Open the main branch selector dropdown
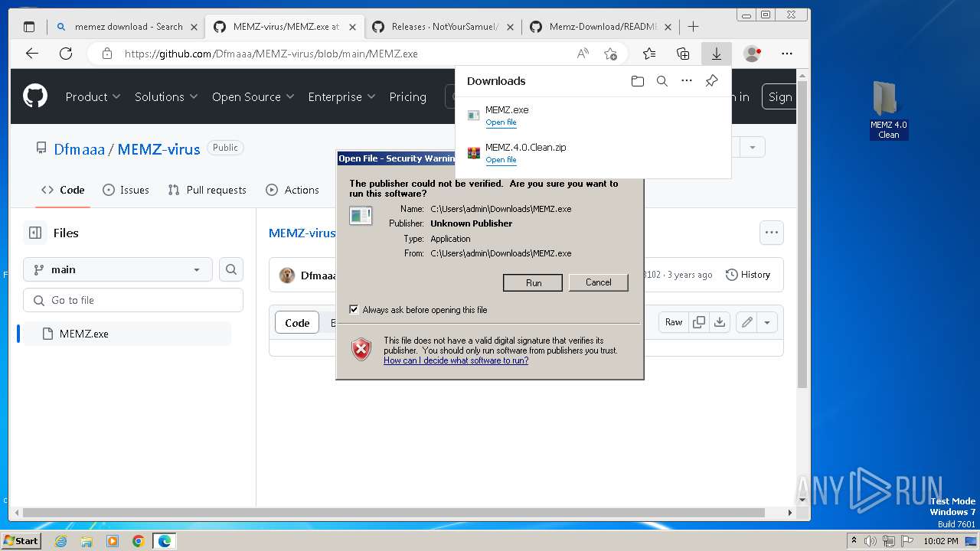The image size is (980, 551). click(x=118, y=269)
